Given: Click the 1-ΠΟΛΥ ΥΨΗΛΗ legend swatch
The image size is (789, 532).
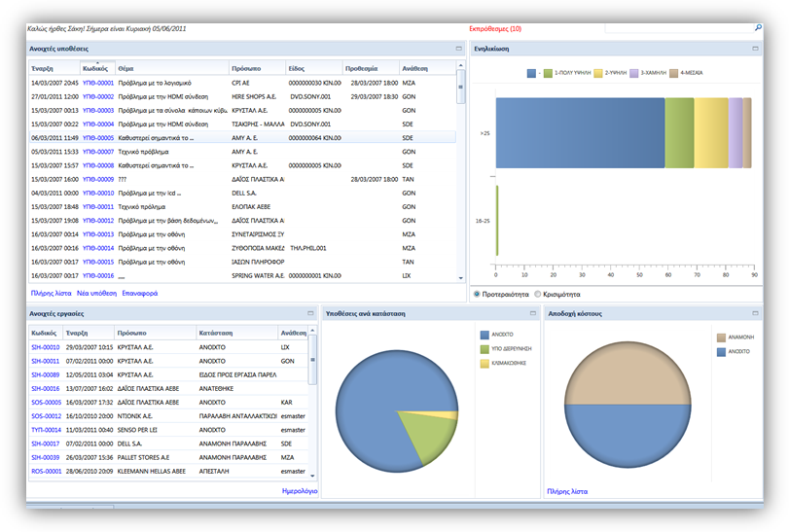Looking at the screenshot, I should [x=548, y=73].
